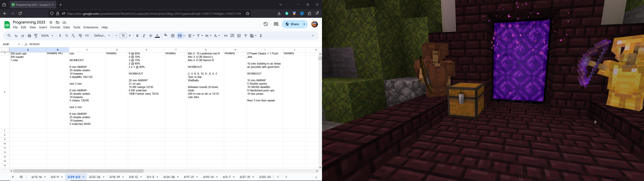Open the zoom 100% dropdown
This screenshot has height=181, width=644.
click(x=47, y=36)
